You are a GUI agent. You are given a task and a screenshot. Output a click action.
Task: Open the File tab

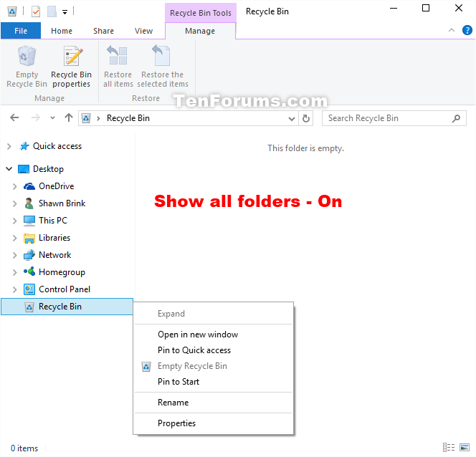pyautogui.click(x=21, y=31)
